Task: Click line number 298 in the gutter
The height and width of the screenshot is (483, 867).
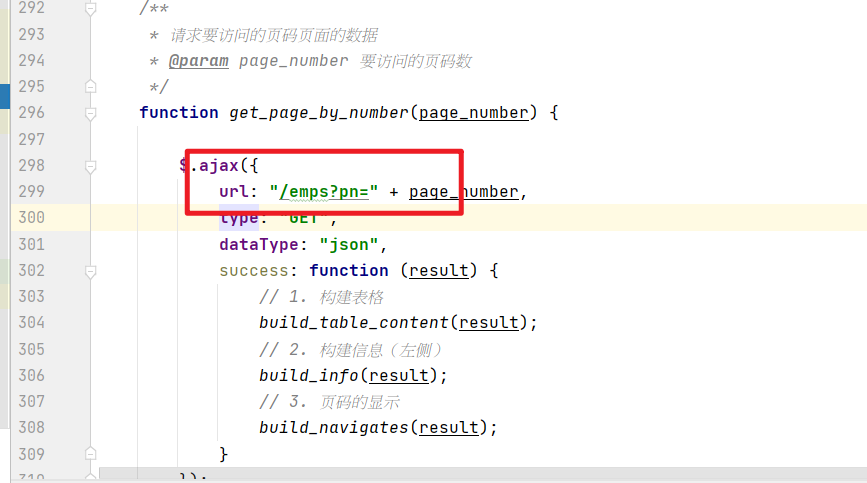Action: pyautogui.click(x=31, y=165)
